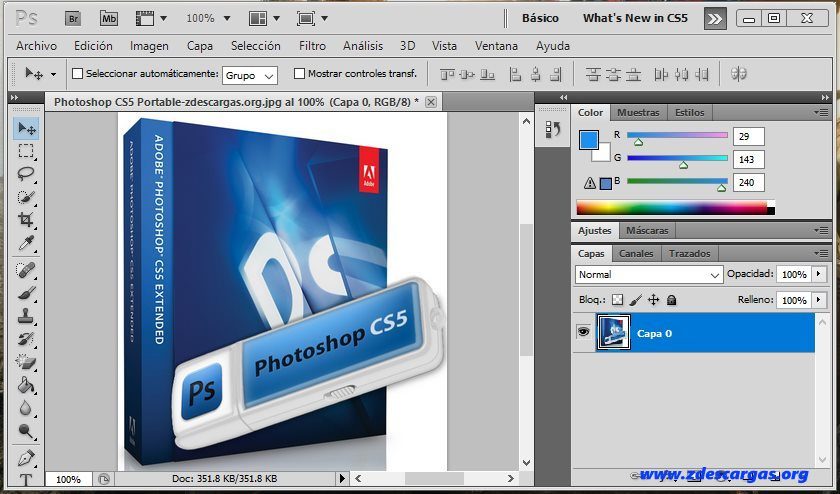Click the blue foreground color swatch
Screen dimensions: 840x494
[589, 140]
